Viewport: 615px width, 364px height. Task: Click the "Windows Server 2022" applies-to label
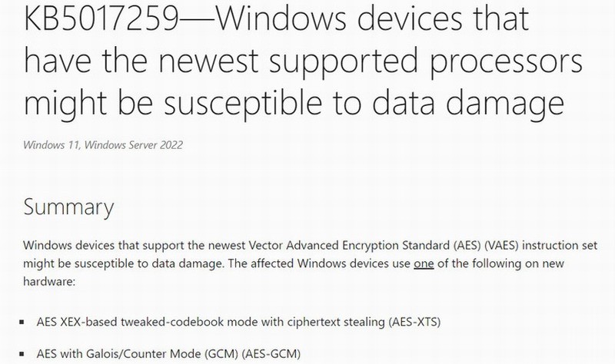click(135, 145)
